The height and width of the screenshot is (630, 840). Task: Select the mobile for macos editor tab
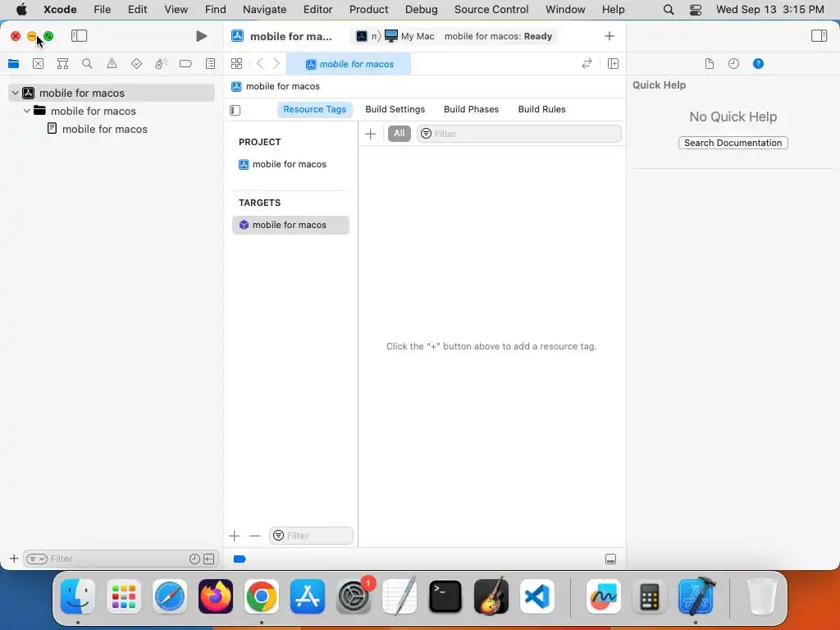pyautogui.click(x=349, y=64)
